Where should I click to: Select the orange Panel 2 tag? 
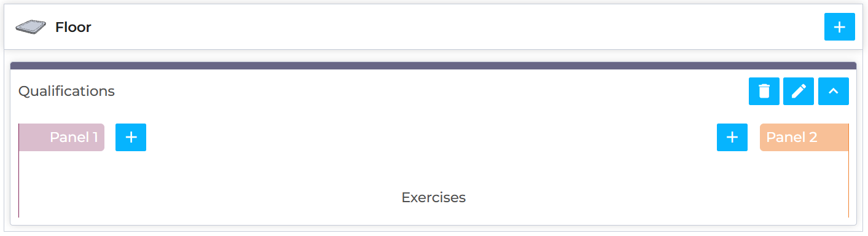(x=804, y=137)
